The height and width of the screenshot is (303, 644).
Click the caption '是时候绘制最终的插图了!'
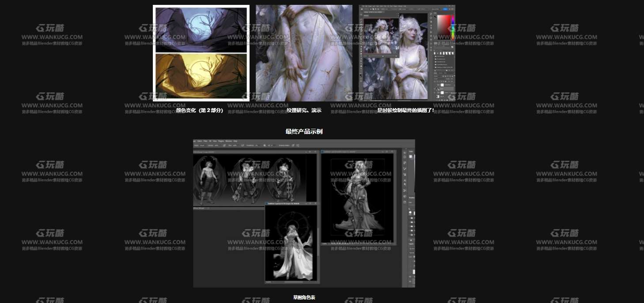(x=405, y=110)
